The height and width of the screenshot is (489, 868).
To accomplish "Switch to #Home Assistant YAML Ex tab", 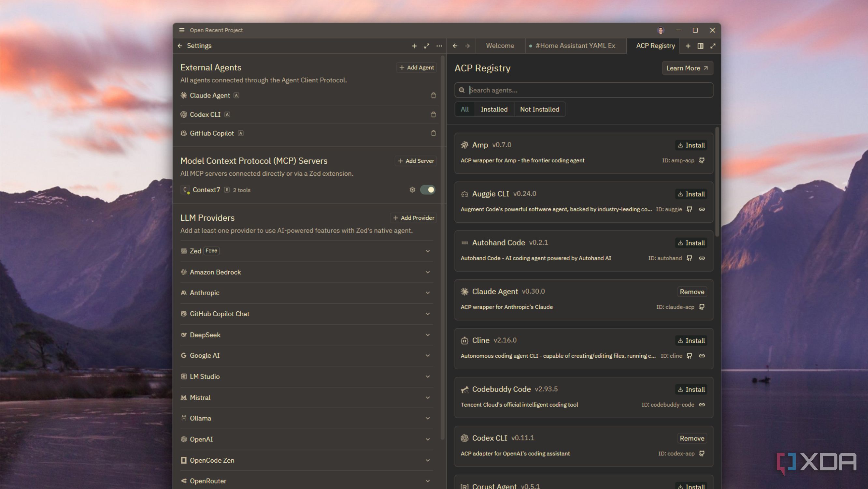I will pyautogui.click(x=576, y=46).
